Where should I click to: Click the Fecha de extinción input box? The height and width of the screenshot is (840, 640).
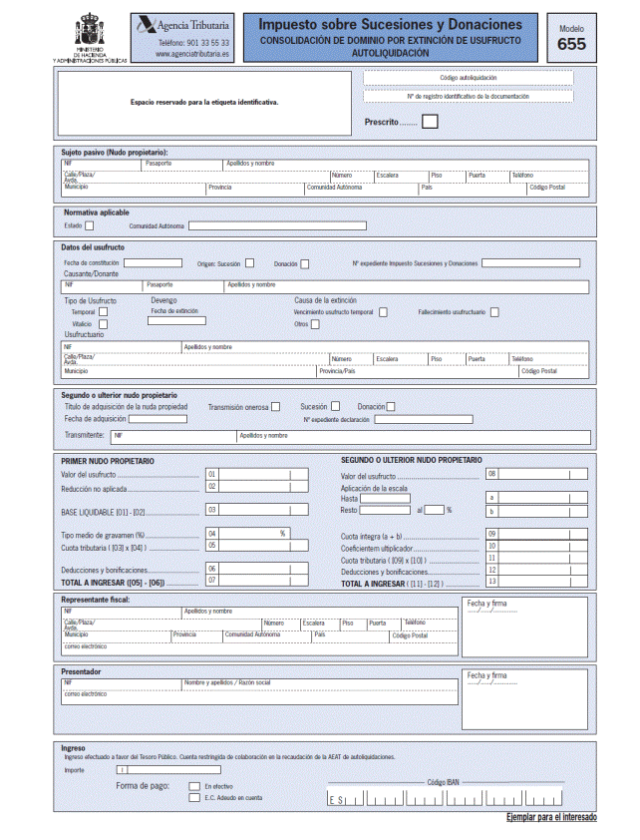[x=176, y=321]
